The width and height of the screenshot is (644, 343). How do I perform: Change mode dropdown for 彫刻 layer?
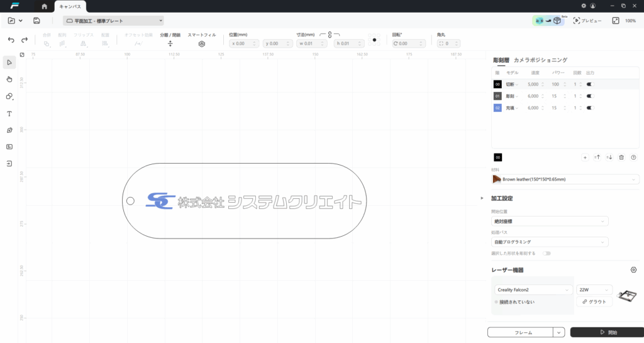coord(512,96)
